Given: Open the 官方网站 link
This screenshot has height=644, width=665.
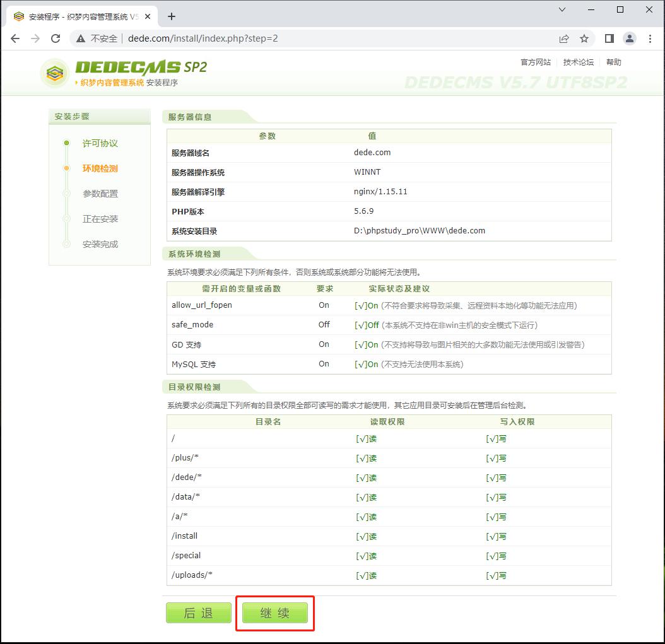Looking at the screenshot, I should coord(536,62).
